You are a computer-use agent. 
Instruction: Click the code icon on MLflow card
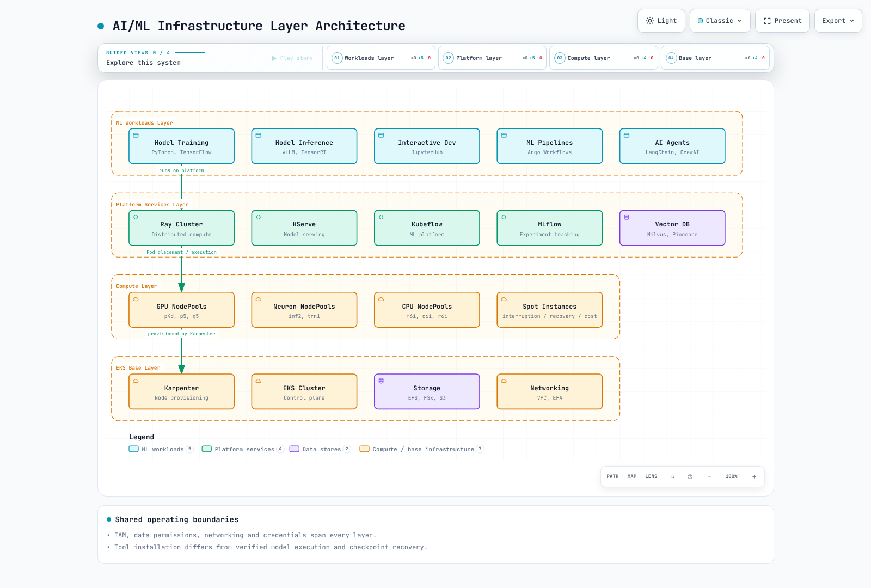tap(504, 217)
